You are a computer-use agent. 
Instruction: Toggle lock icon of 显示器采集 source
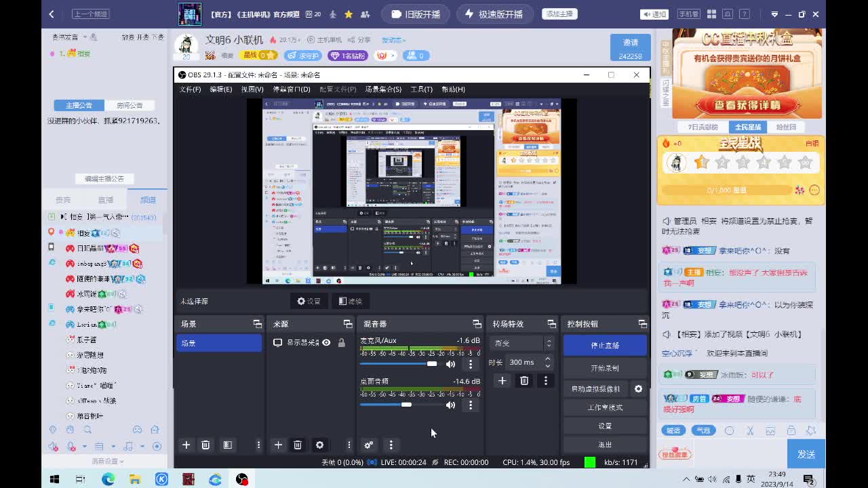341,343
